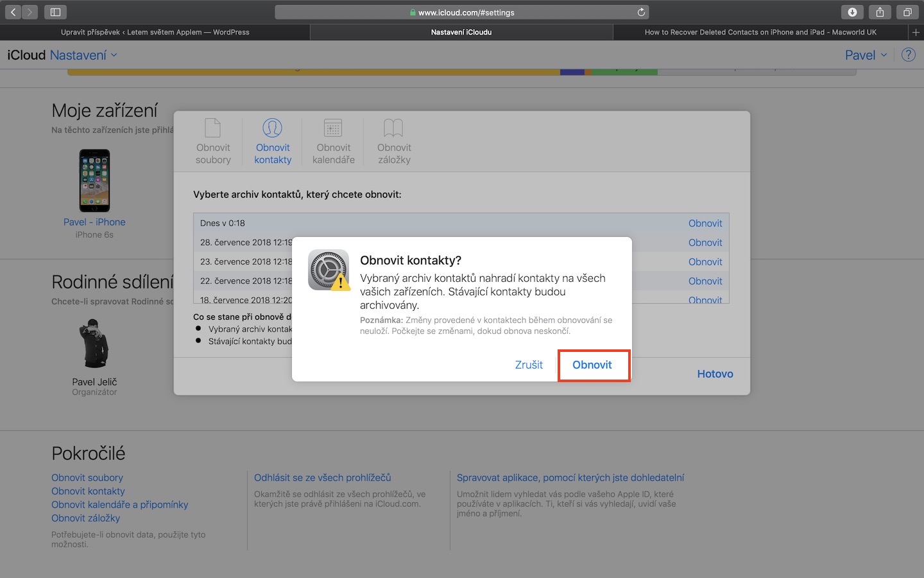Click the www.icloud.com address field

click(462, 12)
